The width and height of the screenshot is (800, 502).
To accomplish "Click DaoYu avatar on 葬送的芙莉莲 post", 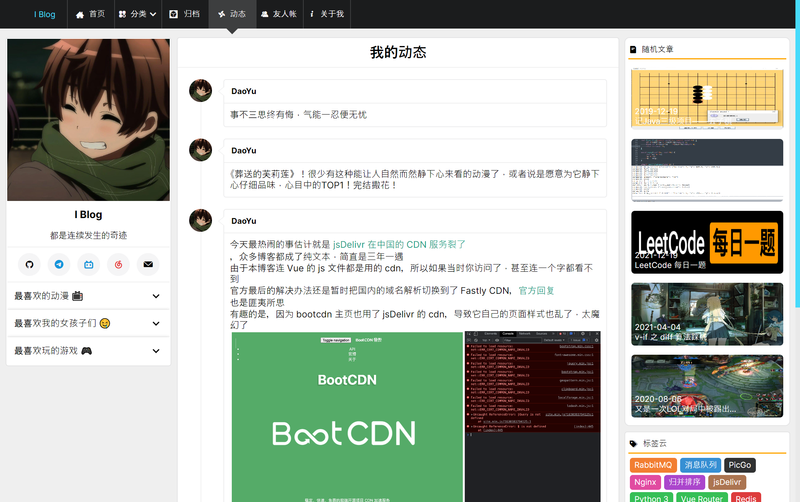I will click(201, 150).
